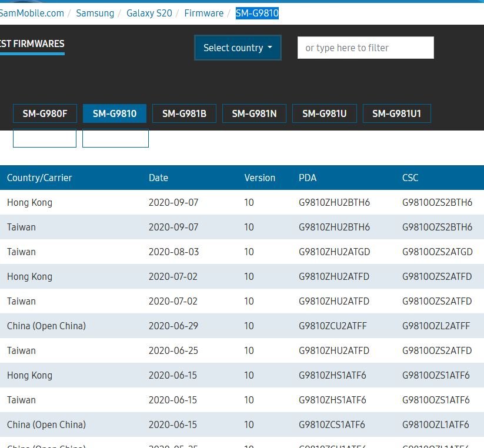This screenshot has height=448, width=484.
Task: Click the PDA column header
Action: pos(308,178)
